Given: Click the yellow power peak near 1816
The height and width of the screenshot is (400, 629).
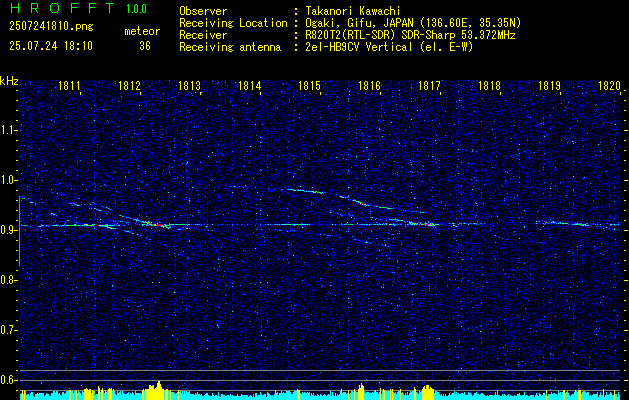Looking at the screenshot, I should point(361,390).
